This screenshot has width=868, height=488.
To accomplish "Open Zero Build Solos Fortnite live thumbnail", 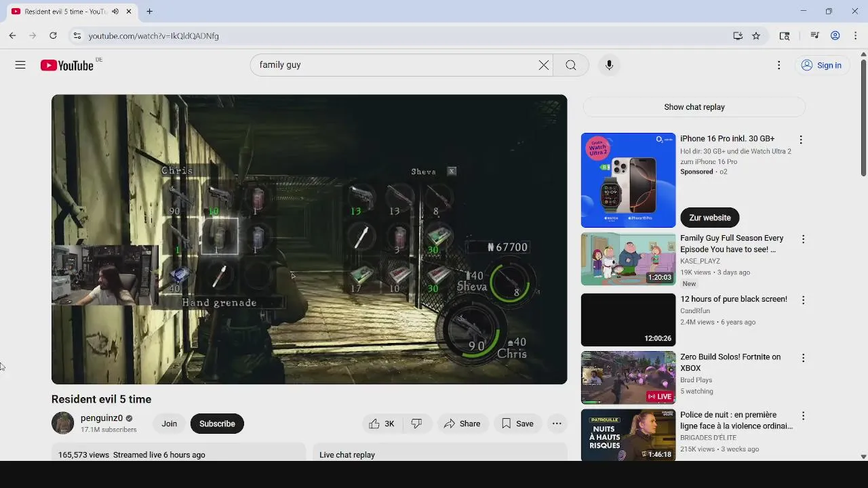I will tap(628, 378).
